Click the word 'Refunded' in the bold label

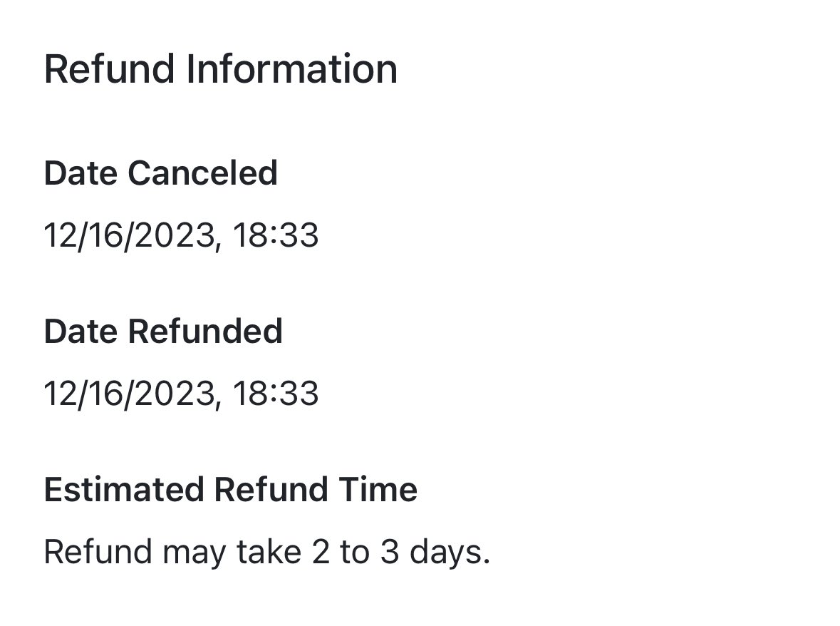click(204, 332)
